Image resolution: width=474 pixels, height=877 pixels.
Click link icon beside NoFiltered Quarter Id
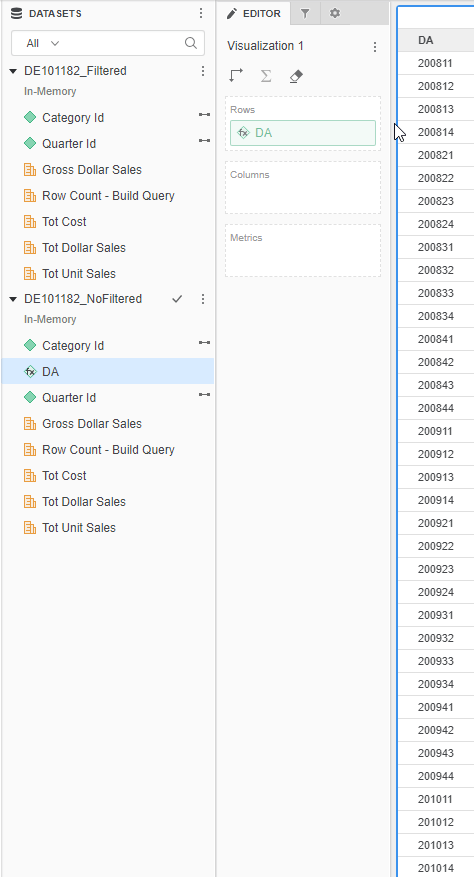click(204, 394)
